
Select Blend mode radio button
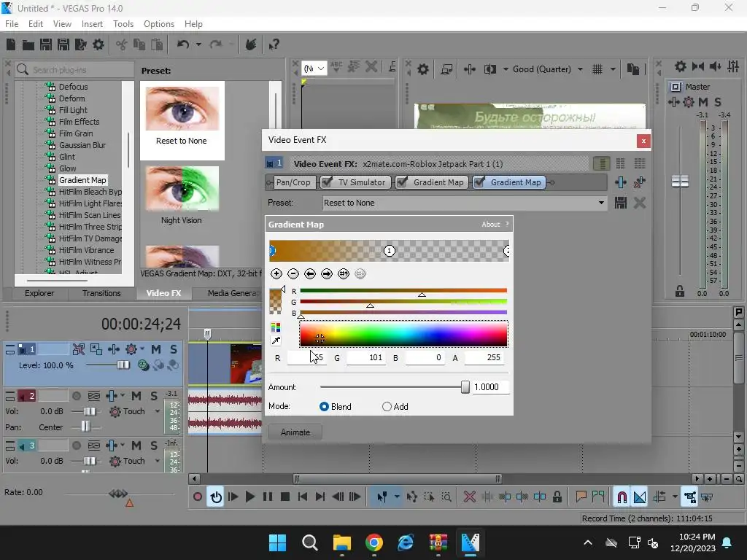click(x=324, y=407)
